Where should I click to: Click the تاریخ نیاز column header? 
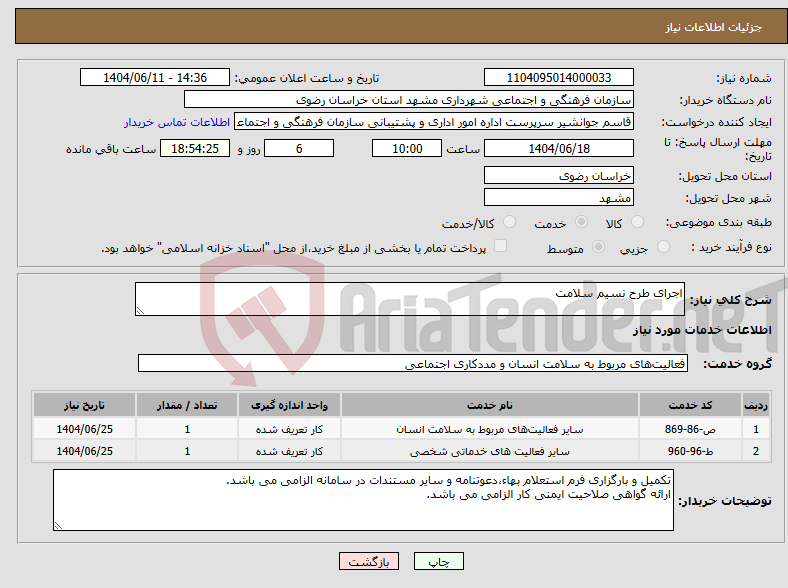point(84,405)
